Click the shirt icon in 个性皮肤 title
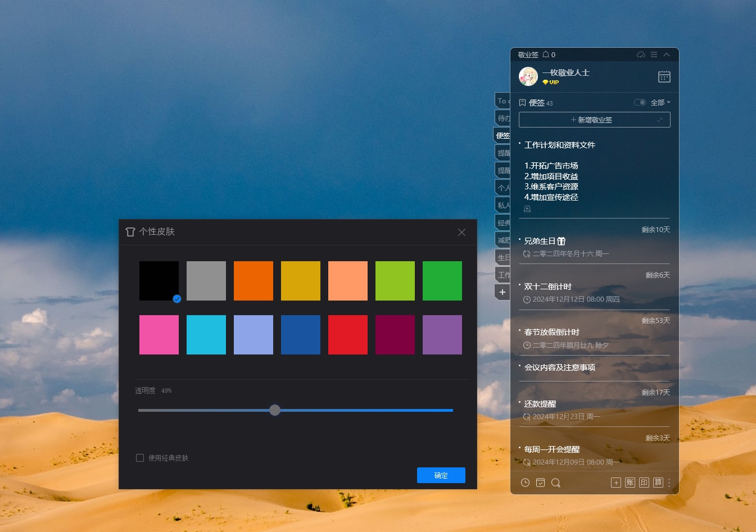The height and width of the screenshot is (532, 756). 130,231
